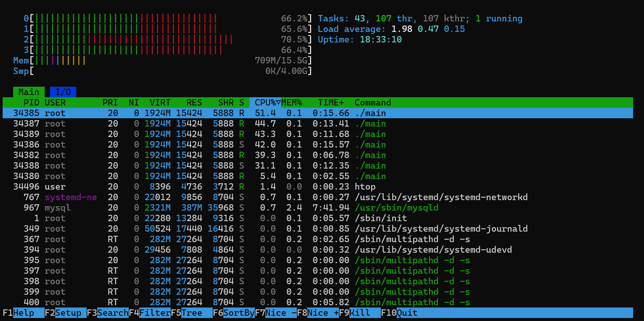Select multipathd row with PID 398
The width and height of the screenshot is (644, 321).
(x=318, y=281)
